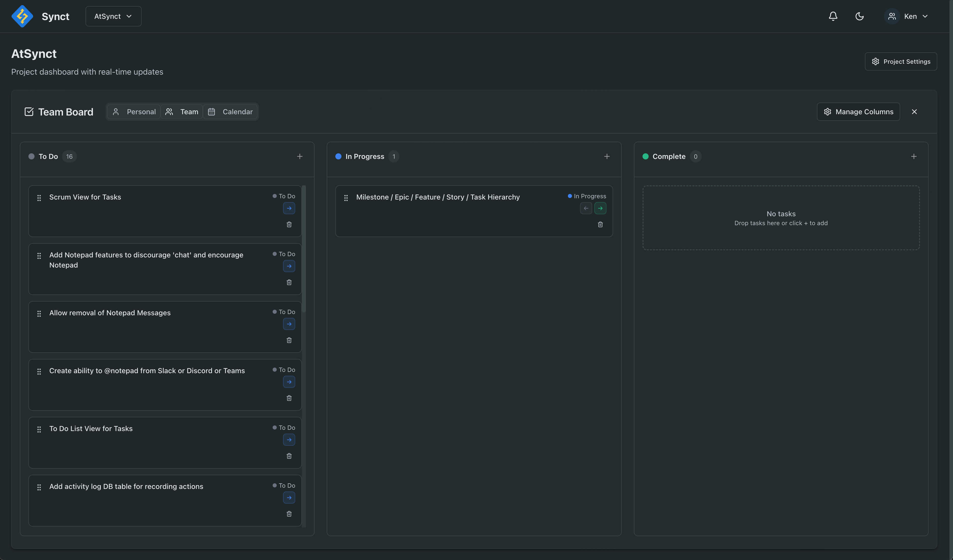Grab handle of To Do List View task

[39, 429]
